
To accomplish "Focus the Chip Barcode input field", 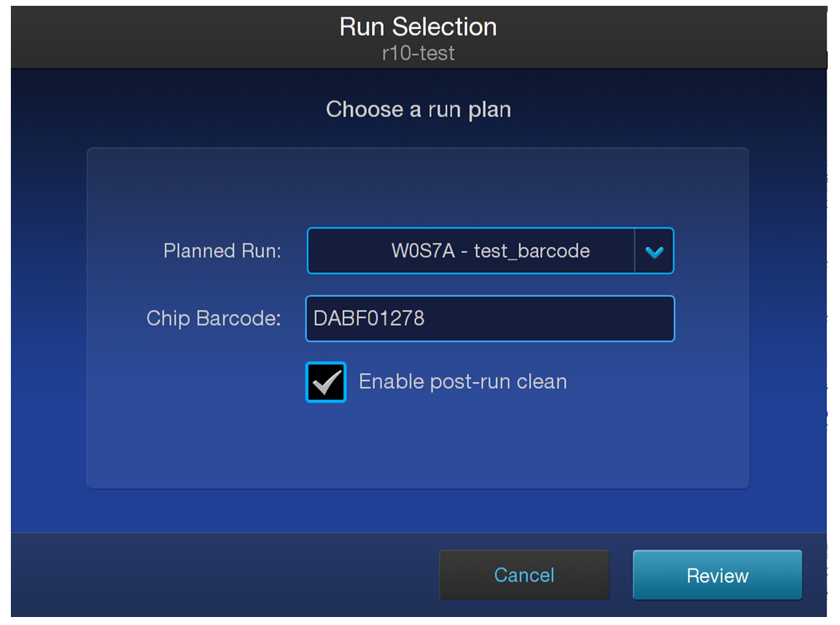I will (x=490, y=318).
